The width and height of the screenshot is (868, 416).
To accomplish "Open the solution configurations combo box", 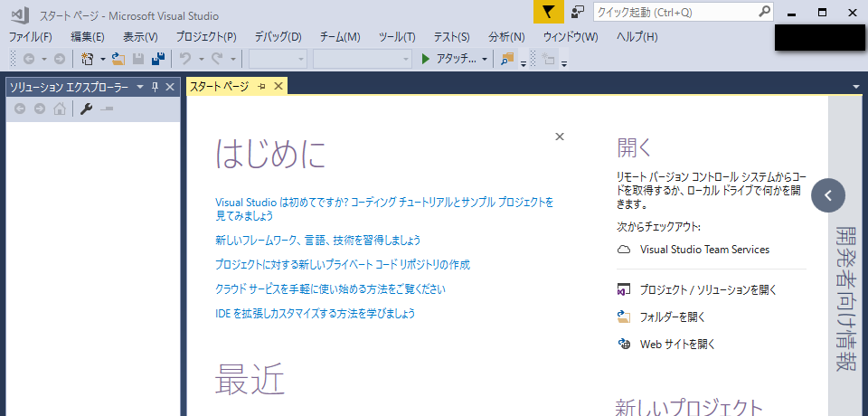I will (x=278, y=59).
